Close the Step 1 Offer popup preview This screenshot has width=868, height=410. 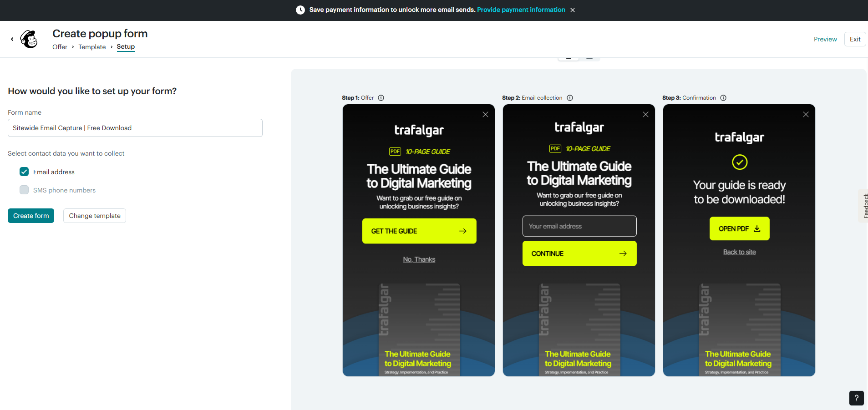click(x=485, y=115)
